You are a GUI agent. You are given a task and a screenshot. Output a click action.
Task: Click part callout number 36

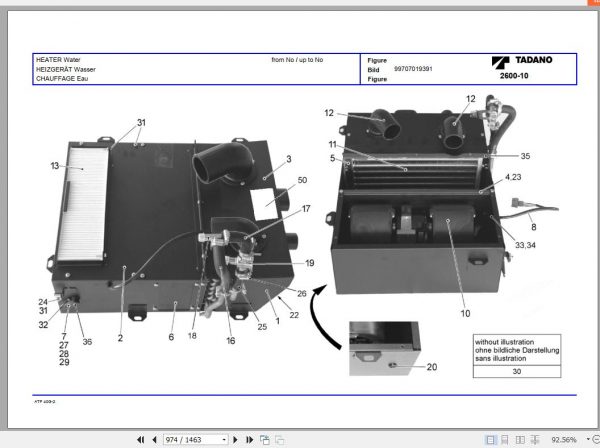(87, 342)
